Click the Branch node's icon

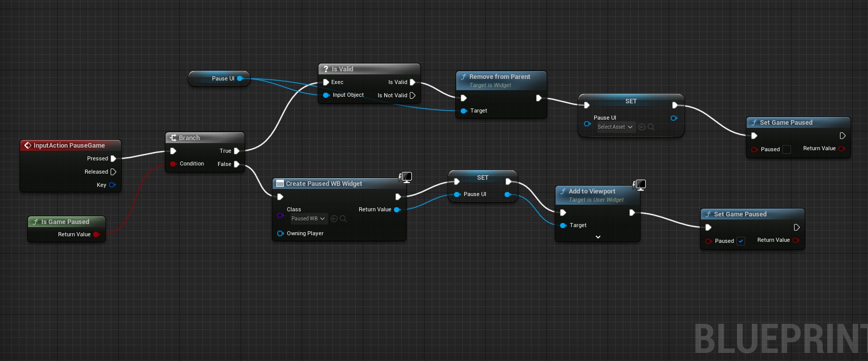(173, 138)
